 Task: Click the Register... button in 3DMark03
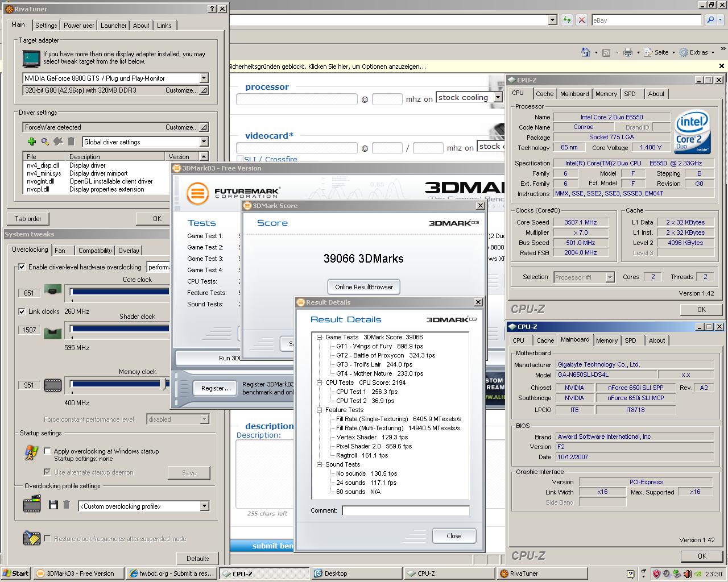216,388
